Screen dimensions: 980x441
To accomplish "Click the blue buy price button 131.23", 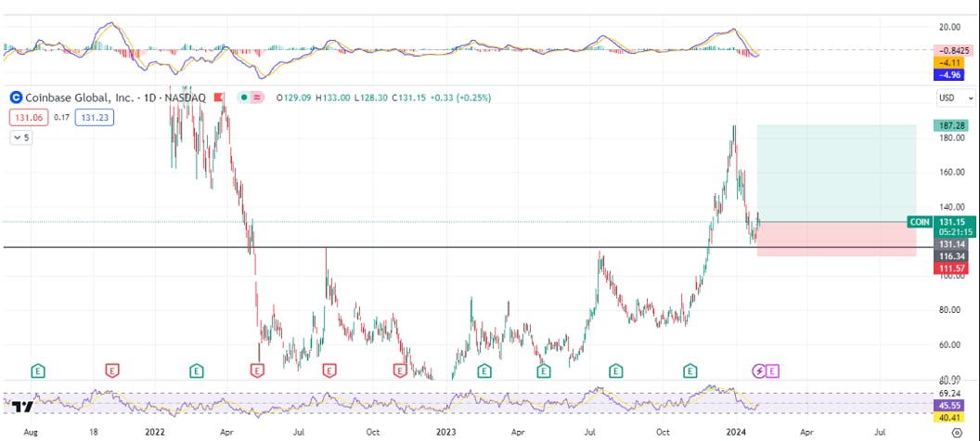I will (95, 117).
